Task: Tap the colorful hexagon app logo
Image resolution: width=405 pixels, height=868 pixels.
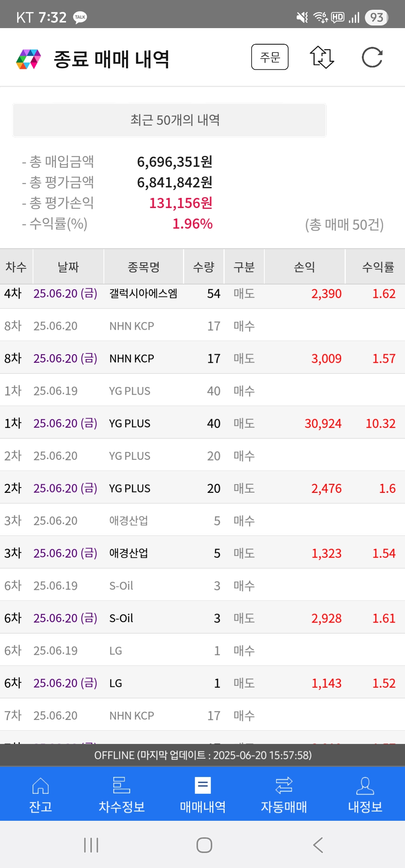Action: tap(28, 59)
